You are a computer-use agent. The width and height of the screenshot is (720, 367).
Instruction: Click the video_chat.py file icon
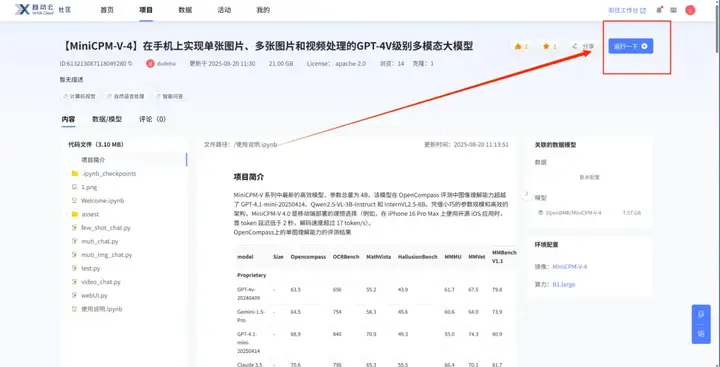tap(74, 282)
